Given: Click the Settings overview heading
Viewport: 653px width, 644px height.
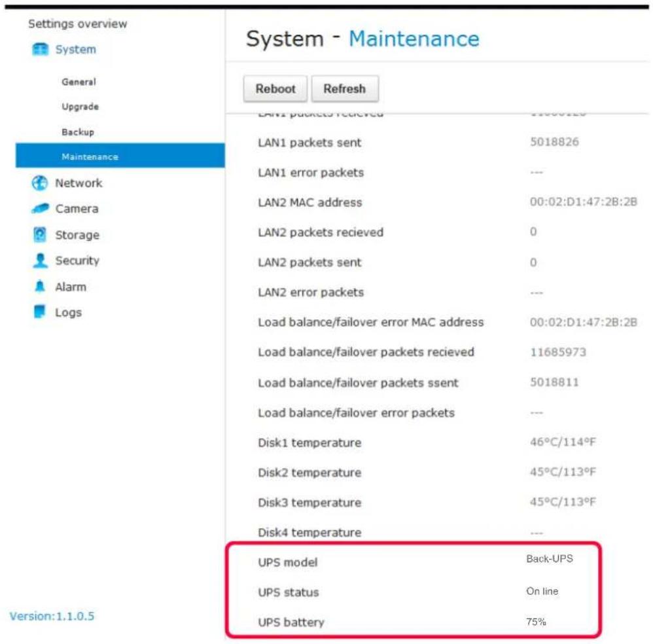Looking at the screenshot, I should pos(77,24).
